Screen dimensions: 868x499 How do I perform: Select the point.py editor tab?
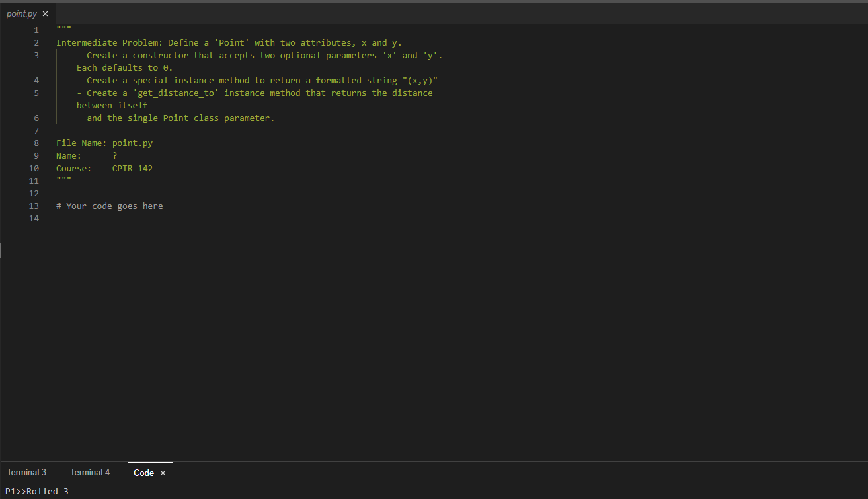pos(22,13)
